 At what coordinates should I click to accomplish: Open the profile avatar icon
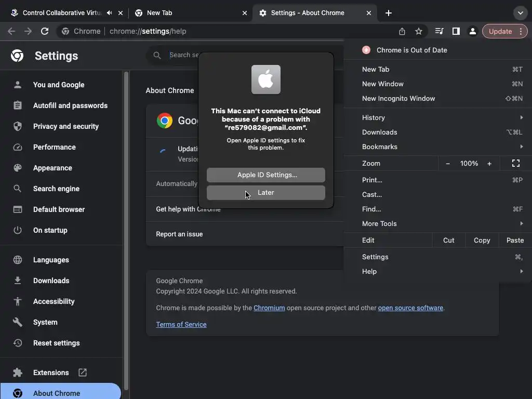click(x=472, y=31)
